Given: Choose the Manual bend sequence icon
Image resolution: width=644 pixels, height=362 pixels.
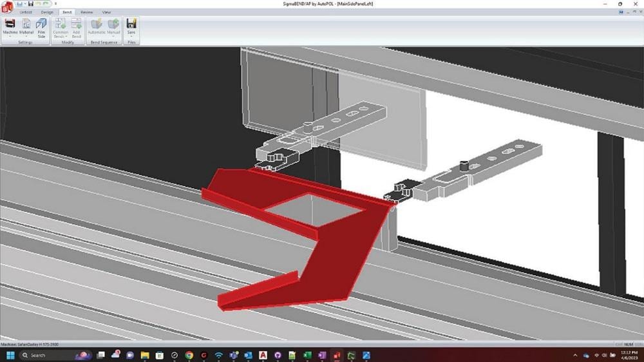Looking at the screenshot, I should [113, 26].
